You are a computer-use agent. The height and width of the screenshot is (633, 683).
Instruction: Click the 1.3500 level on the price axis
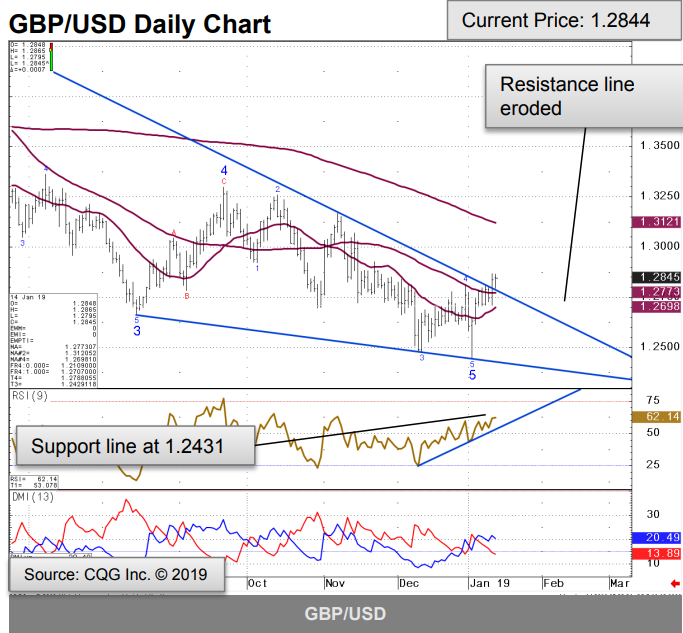[x=656, y=146]
